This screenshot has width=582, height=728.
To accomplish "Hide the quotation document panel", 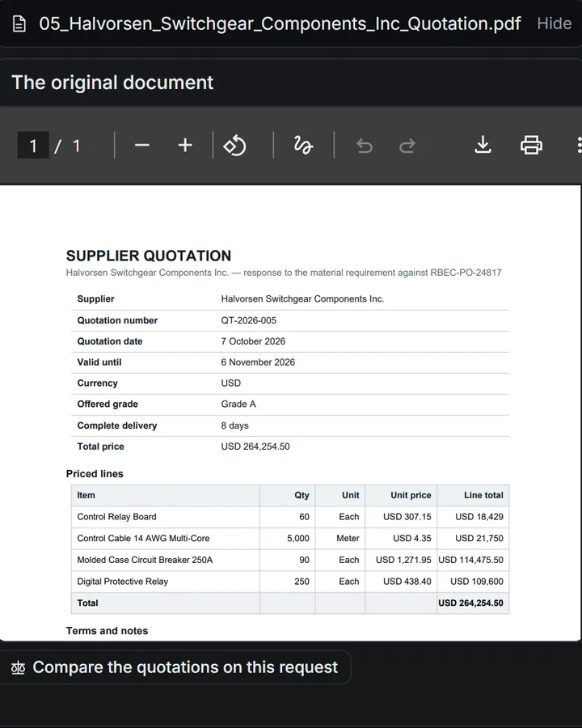I will point(555,23).
